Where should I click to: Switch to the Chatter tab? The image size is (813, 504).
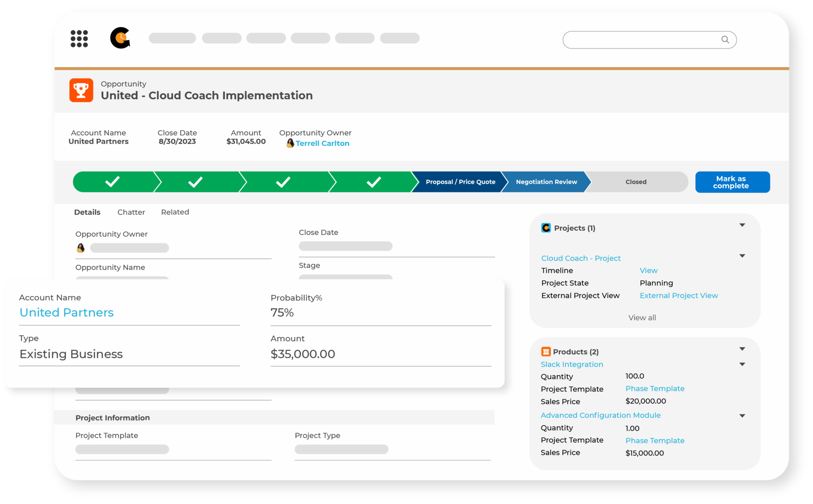coord(131,212)
